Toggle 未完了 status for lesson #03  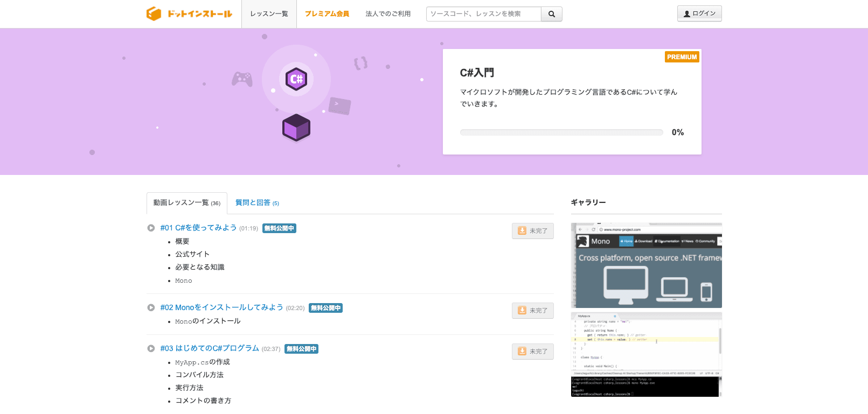tap(532, 352)
